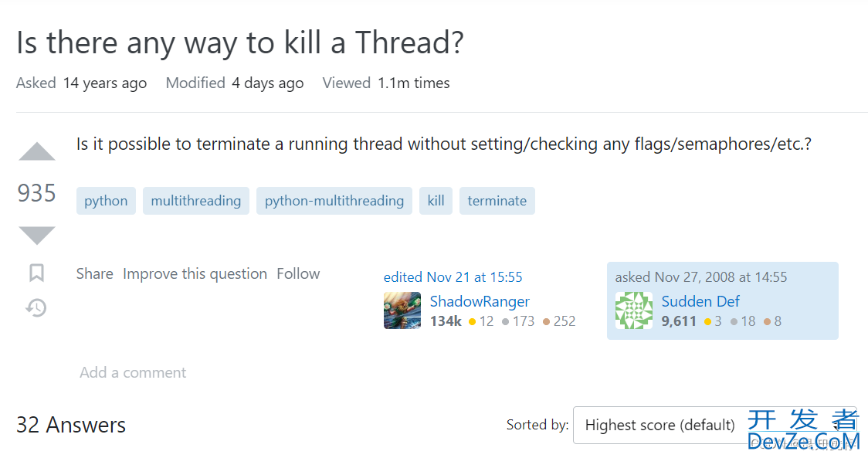Select the terminate tag
This screenshot has height=458, width=868.
[497, 201]
